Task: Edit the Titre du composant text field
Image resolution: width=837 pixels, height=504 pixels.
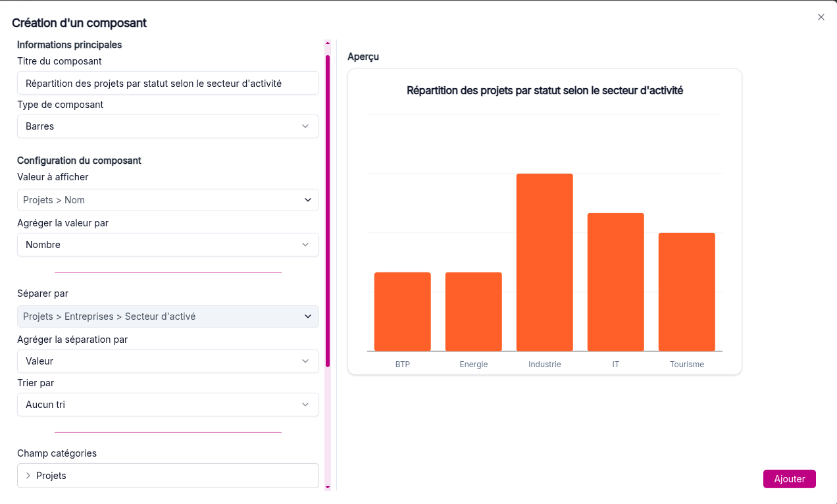Action: coord(168,84)
